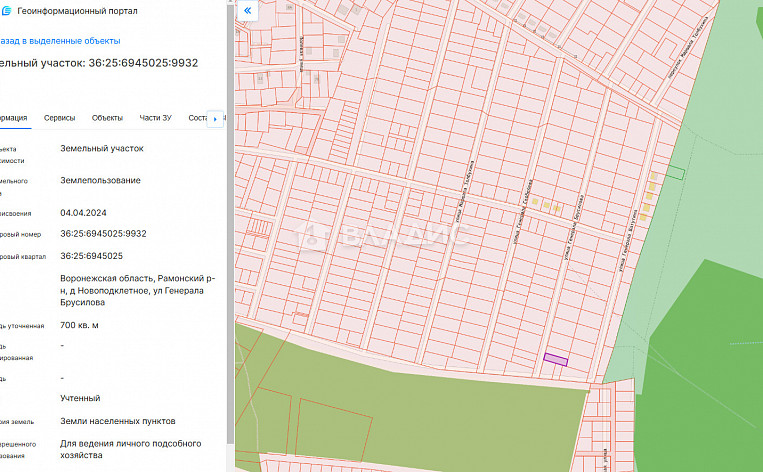Open the Сервисы tab

(59, 118)
